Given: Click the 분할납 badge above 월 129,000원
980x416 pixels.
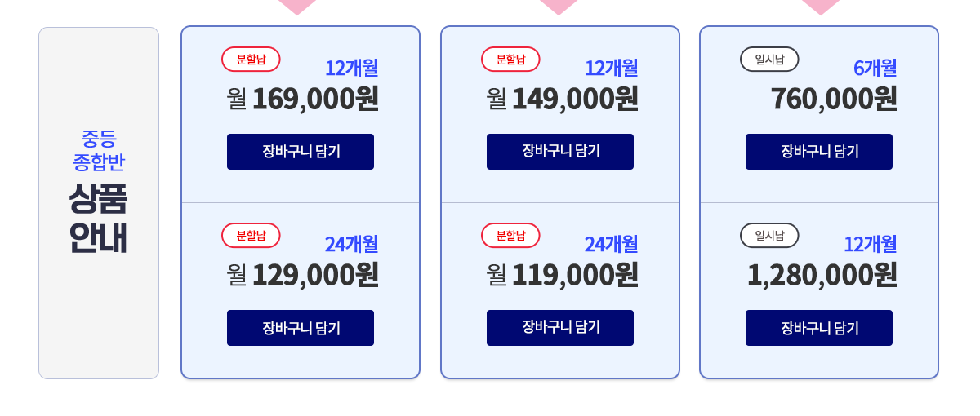Looking at the screenshot, I should (251, 236).
